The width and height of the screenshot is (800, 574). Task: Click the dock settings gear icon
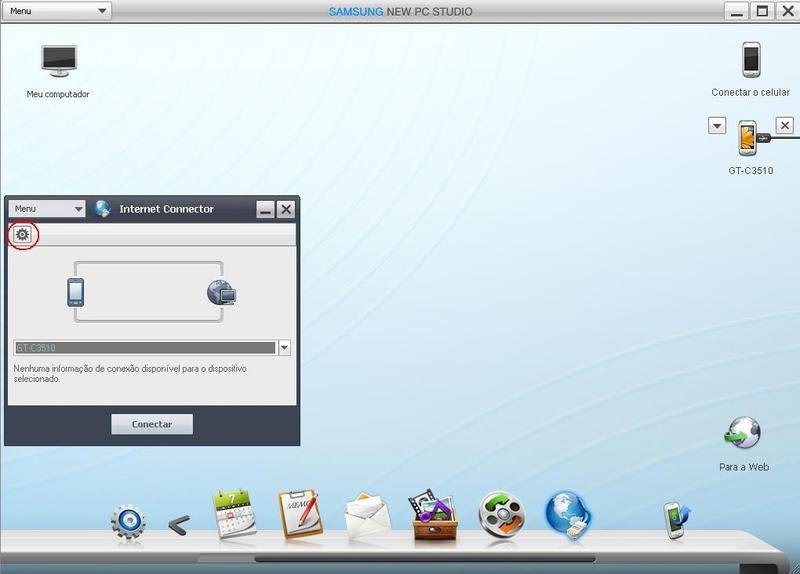128,522
